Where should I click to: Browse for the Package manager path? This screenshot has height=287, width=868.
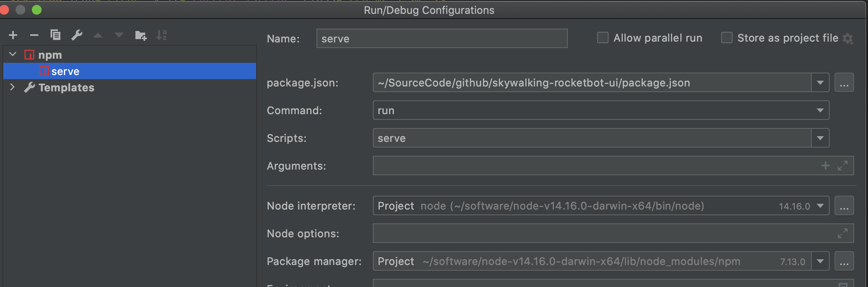pos(844,261)
